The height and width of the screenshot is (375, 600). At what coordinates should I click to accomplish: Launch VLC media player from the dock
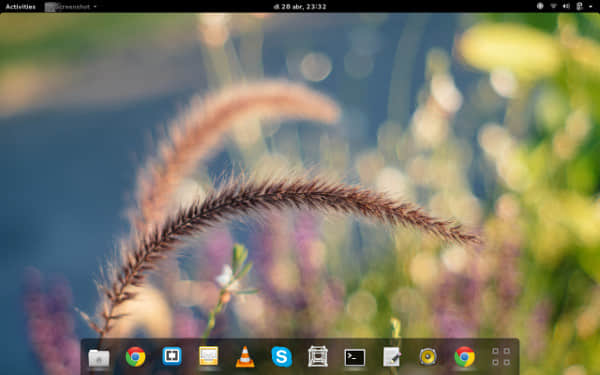tap(245, 357)
